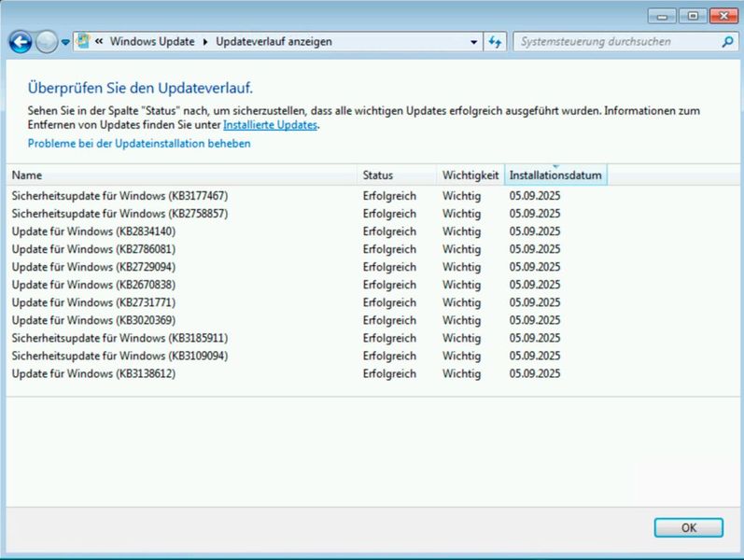Screen dimensions: 744x560
Task: Open Probleme bei der Updateinstallation beheben
Action: click(x=139, y=144)
